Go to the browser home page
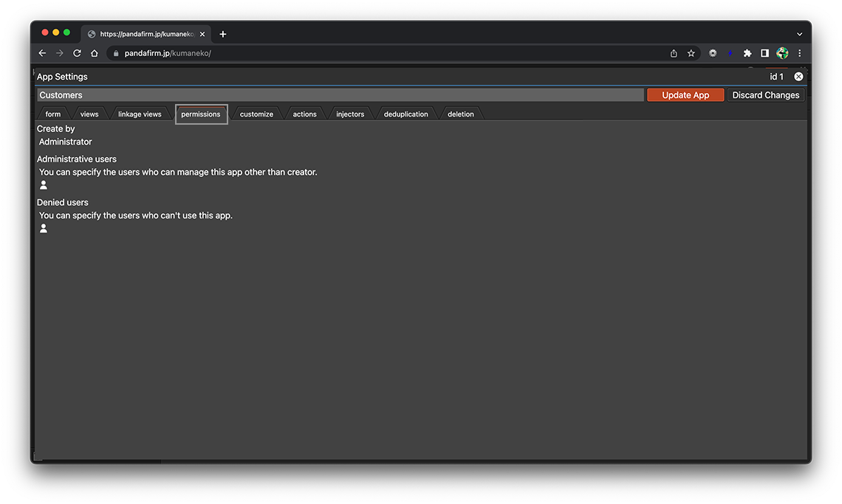This screenshot has height=504, width=842. pos(95,53)
